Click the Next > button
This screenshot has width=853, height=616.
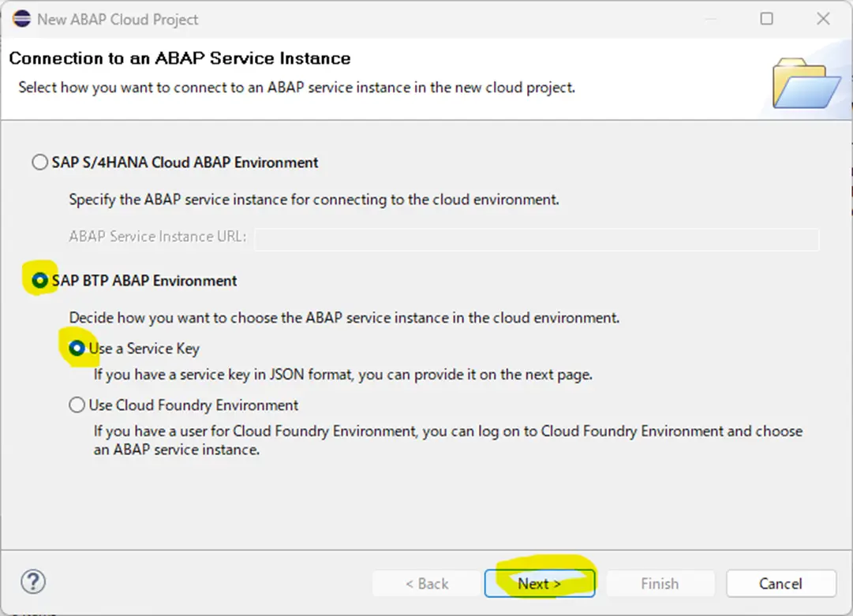[540, 584]
